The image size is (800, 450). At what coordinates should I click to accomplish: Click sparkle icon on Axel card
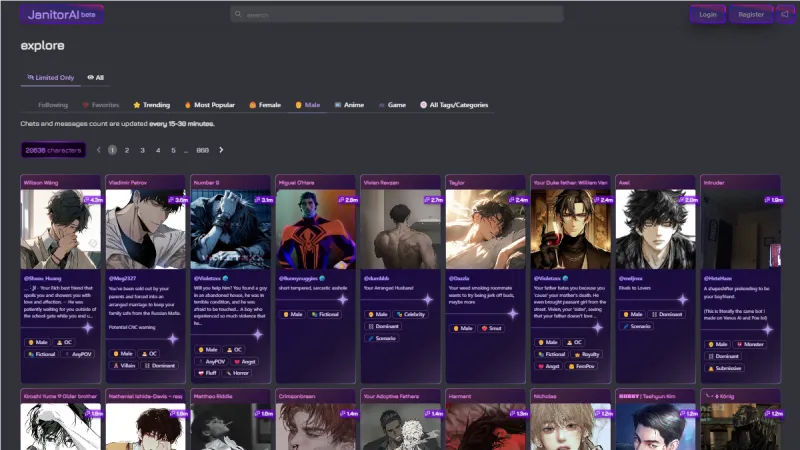click(683, 300)
